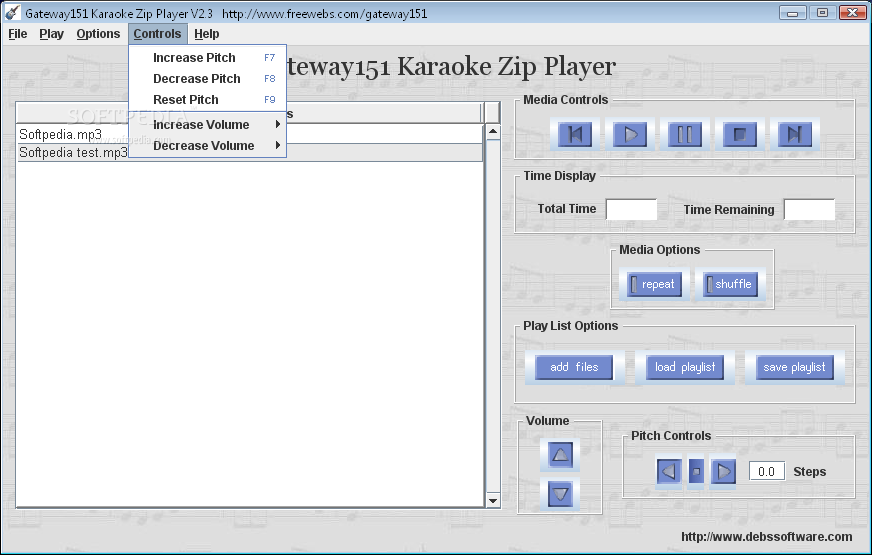Image resolution: width=872 pixels, height=555 pixels.
Task: Click the play button in Media Controls
Action: (x=630, y=134)
